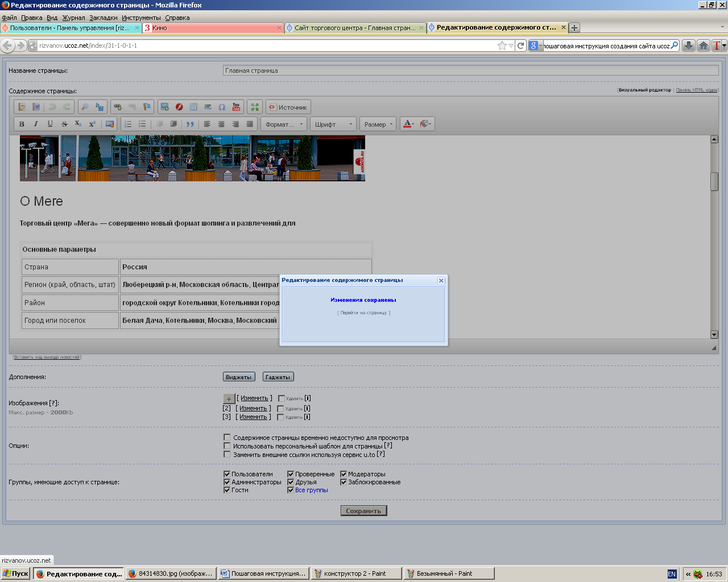Insert an anchor with the flag icon
This screenshot has height=582, width=728.
pyautogui.click(x=147, y=107)
